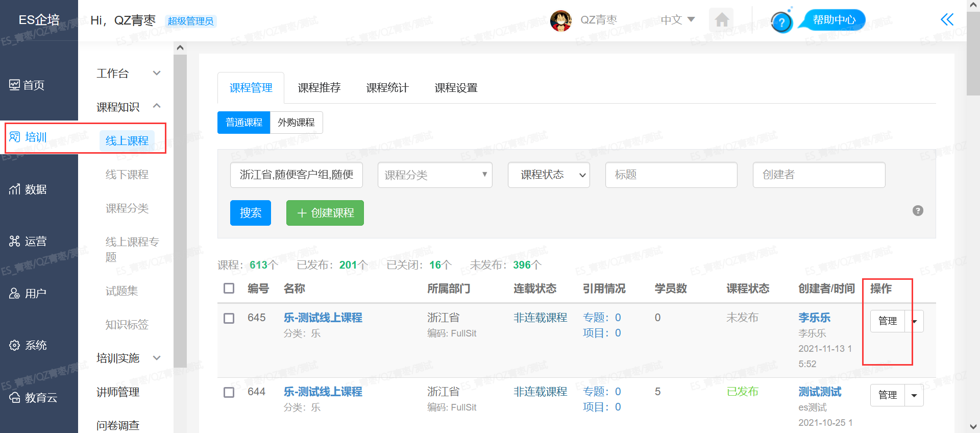Check the box for course 644
The height and width of the screenshot is (433, 980).
[229, 392]
